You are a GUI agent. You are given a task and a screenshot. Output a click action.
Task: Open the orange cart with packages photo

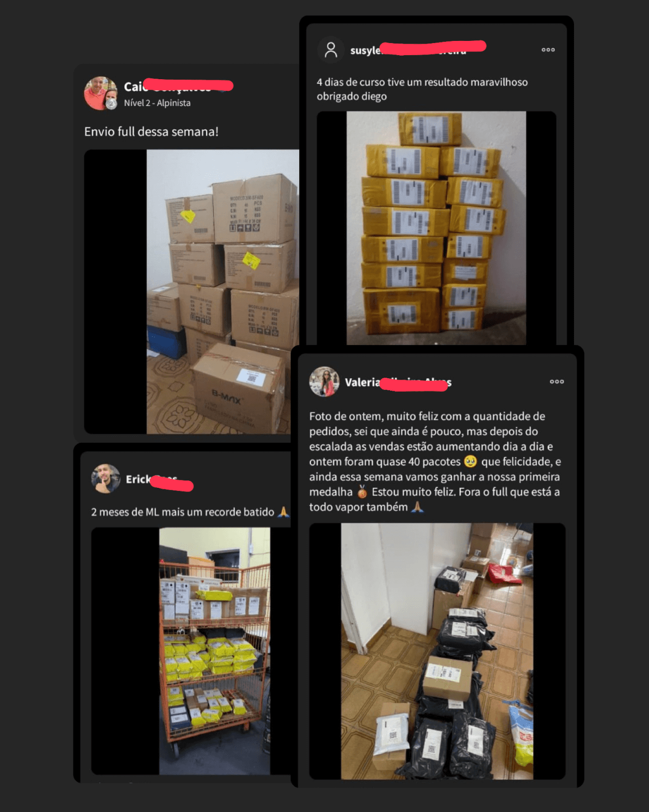[214, 651]
